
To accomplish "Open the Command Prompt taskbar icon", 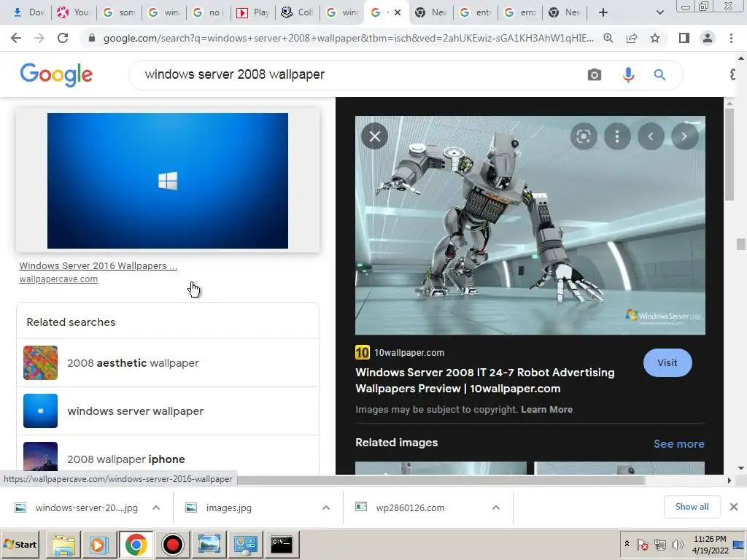I will pos(282,544).
